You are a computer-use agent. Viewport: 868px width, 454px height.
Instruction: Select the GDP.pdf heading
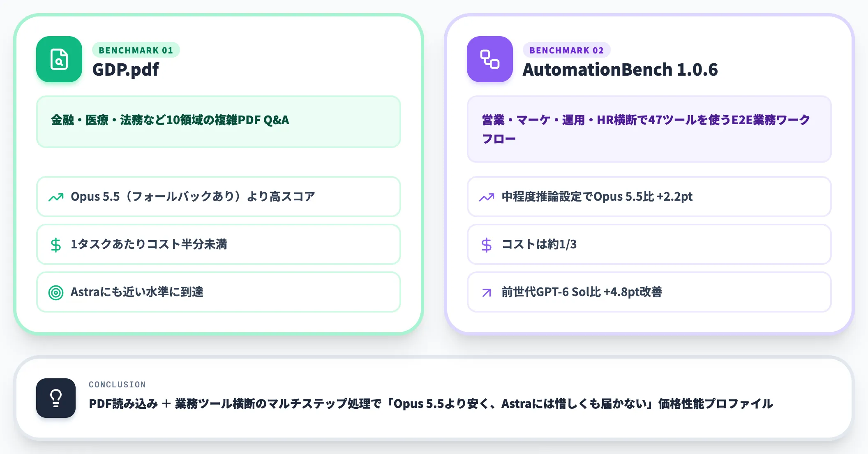point(125,69)
